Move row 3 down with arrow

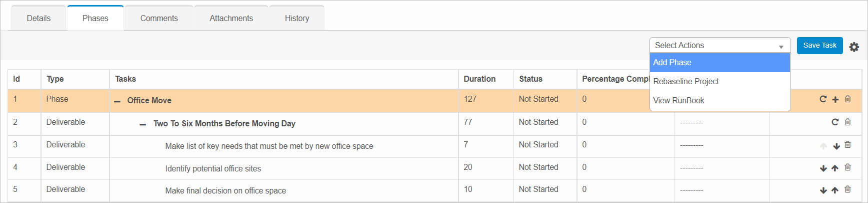click(x=836, y=146)
